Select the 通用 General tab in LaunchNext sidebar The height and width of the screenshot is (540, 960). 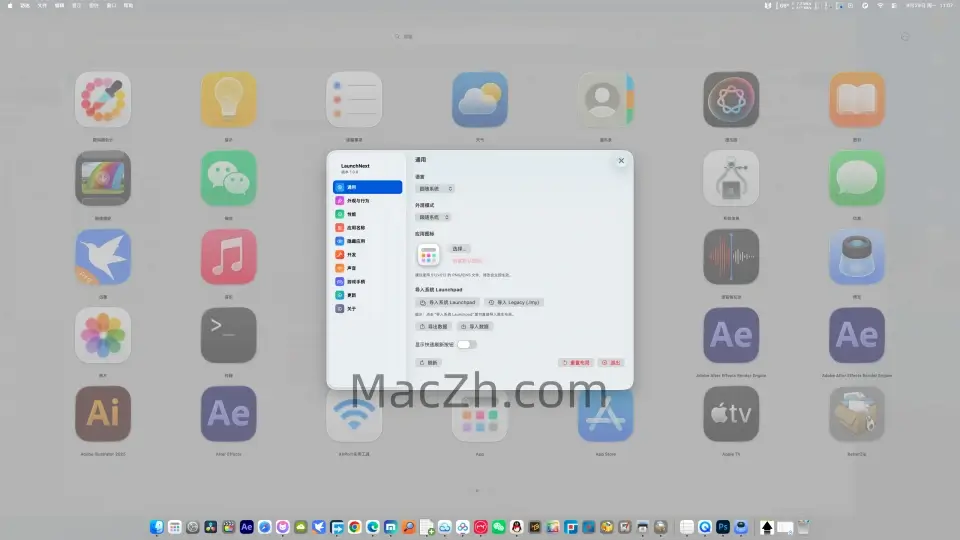tap(367, 187)
